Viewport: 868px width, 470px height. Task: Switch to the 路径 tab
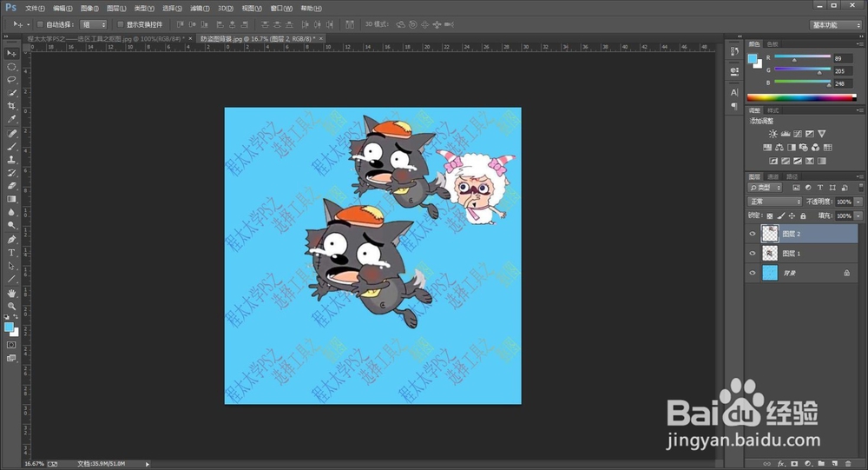coord(792,177)
